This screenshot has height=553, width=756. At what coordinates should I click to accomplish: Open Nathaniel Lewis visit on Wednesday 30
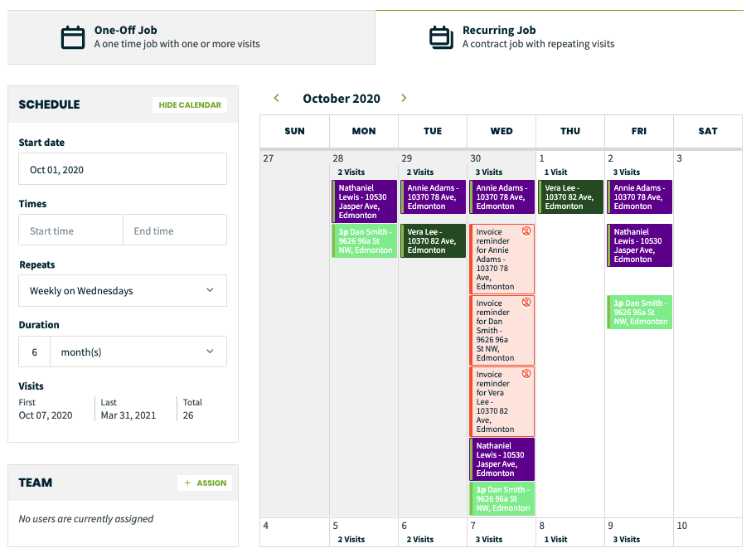502,459
